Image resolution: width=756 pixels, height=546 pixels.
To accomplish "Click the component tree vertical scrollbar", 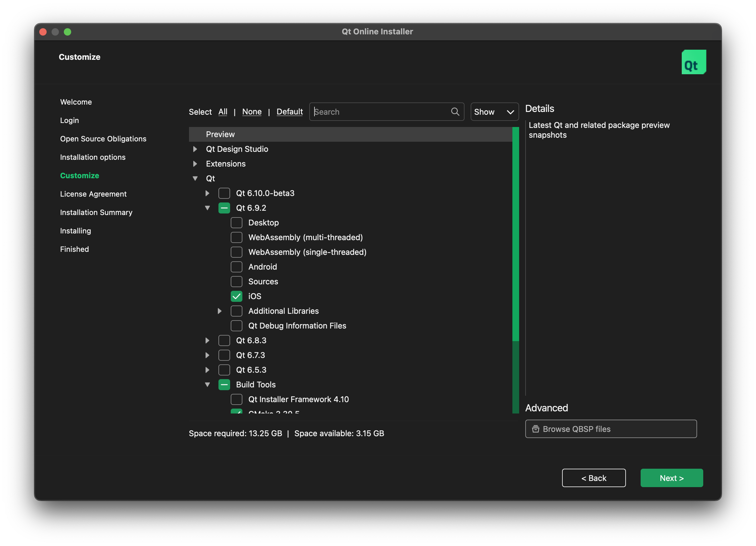I will pyautogui.click(x=515, y=270).
